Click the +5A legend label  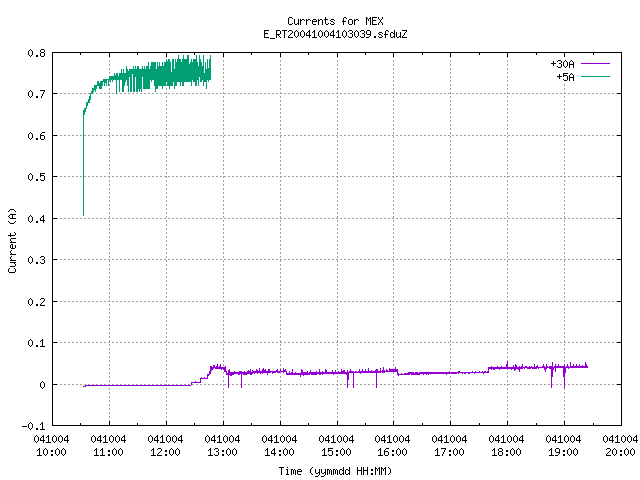[x=565, y=77]
